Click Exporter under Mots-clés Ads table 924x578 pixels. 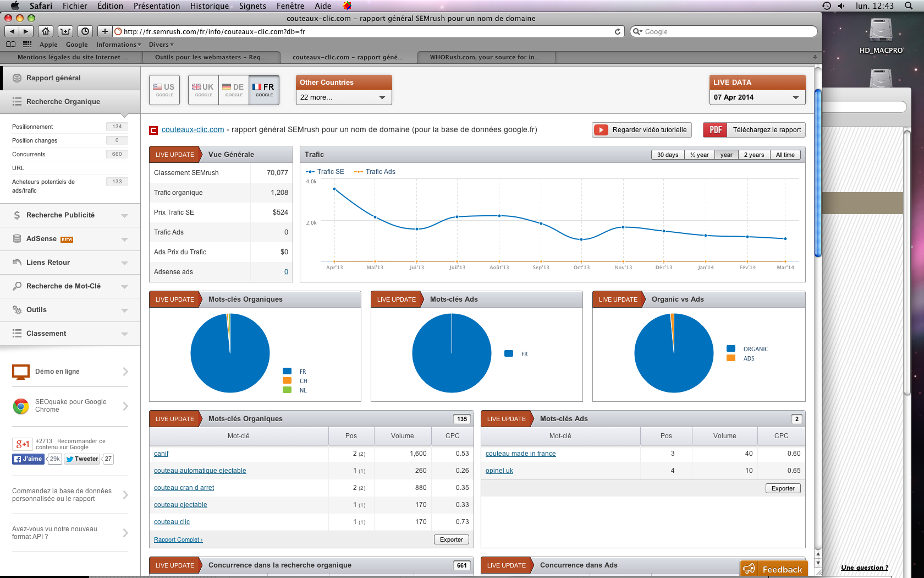(x=783, y=488)
